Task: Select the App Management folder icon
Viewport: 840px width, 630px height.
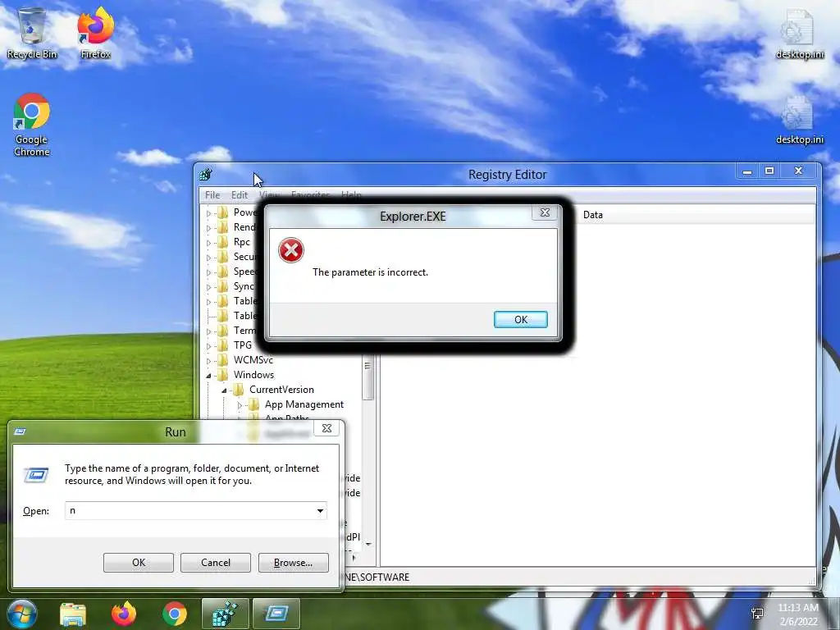Action: click(254, 404)
